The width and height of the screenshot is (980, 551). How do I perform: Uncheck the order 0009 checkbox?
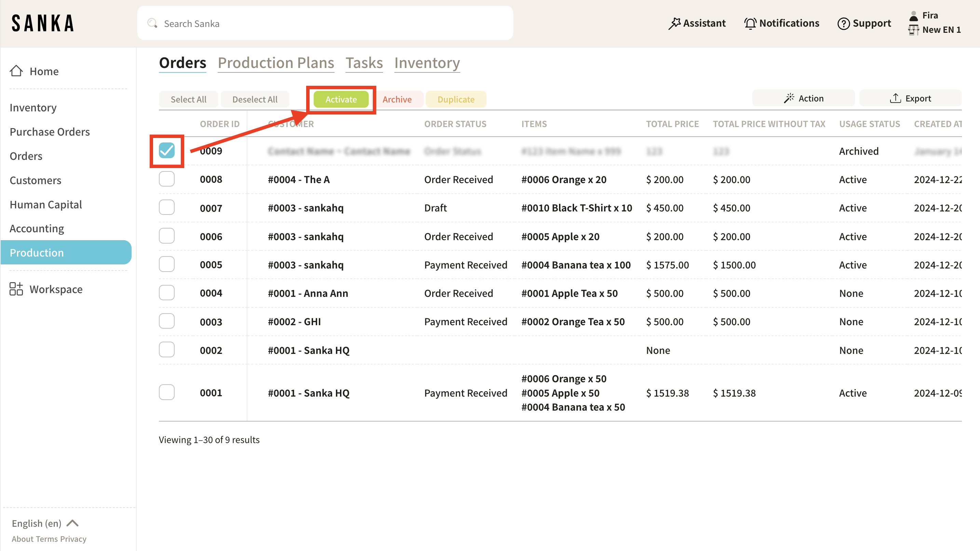[167, 151]
